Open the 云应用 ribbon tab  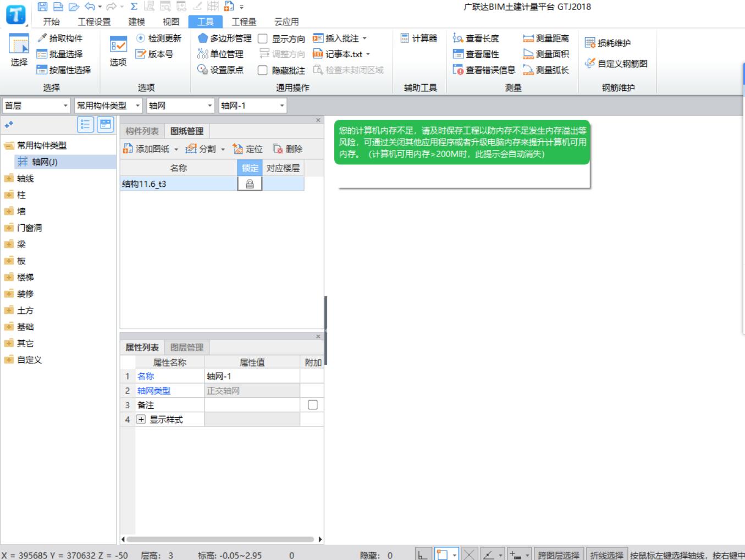286,21
